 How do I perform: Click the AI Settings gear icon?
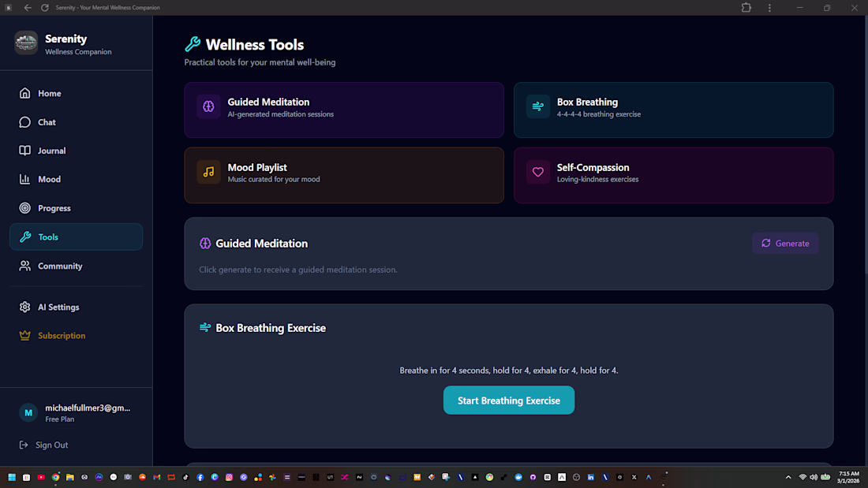click(25, 307)
